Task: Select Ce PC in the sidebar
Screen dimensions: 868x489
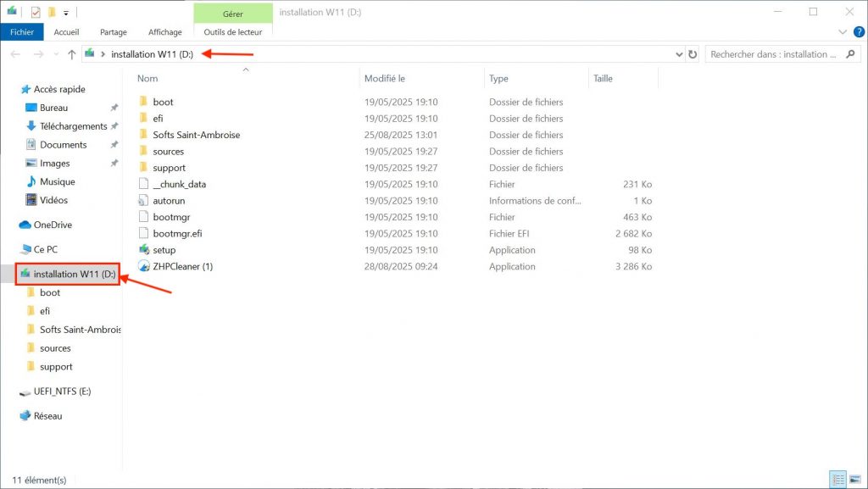Action: (46, 249)
